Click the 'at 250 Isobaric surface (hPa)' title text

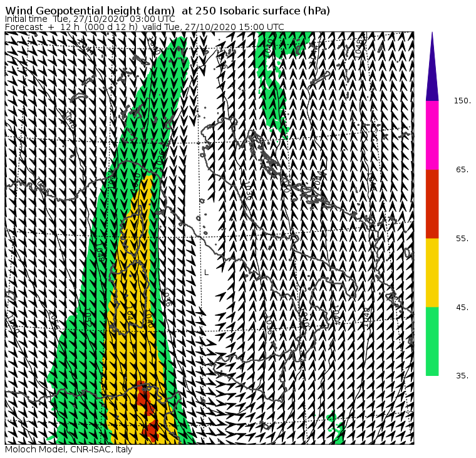point(256,11)
